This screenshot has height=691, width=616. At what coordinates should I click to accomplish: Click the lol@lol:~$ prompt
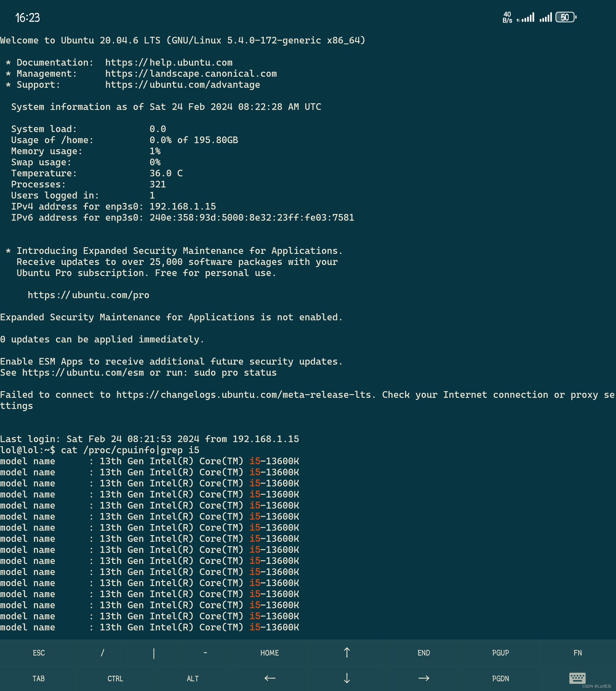[x=27, y=450]
